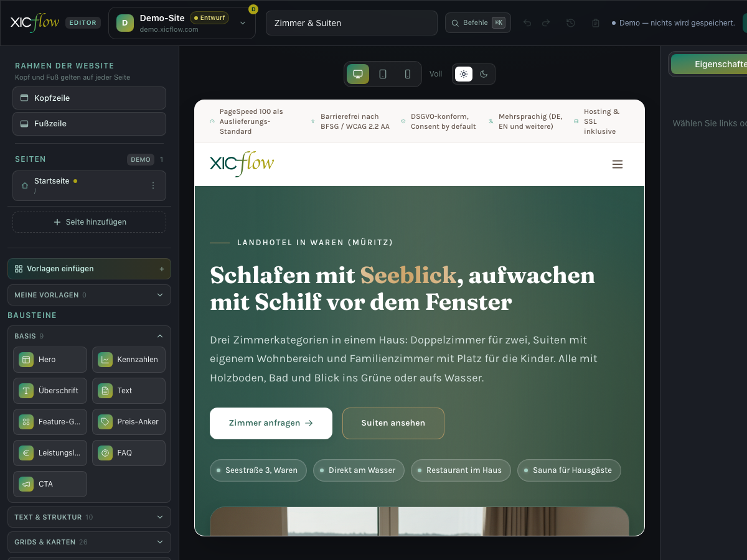Screen dimensions: 747x560
Task: Click the undo arrow in top toolbar
Action: click(527, 23)
